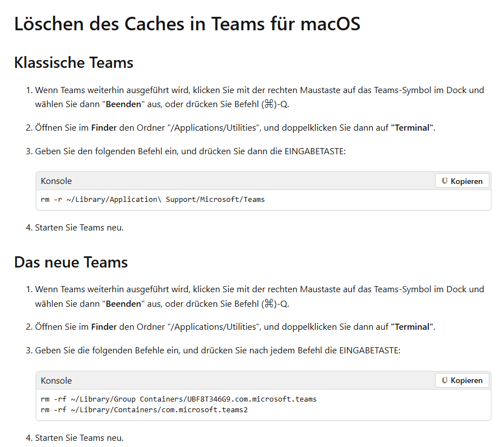
Task: Click "Starten Sie Teams neu." under Klassische Teams
Action: pyautogui.click(x=79, y=228)
